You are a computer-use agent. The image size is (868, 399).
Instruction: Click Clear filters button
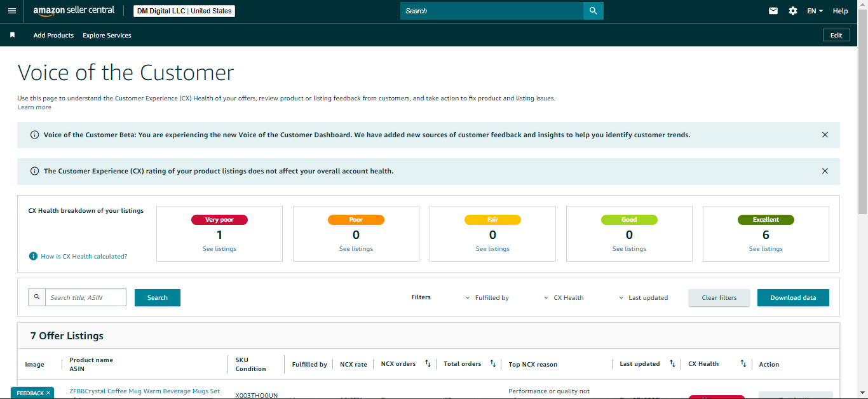coord(719,297)
